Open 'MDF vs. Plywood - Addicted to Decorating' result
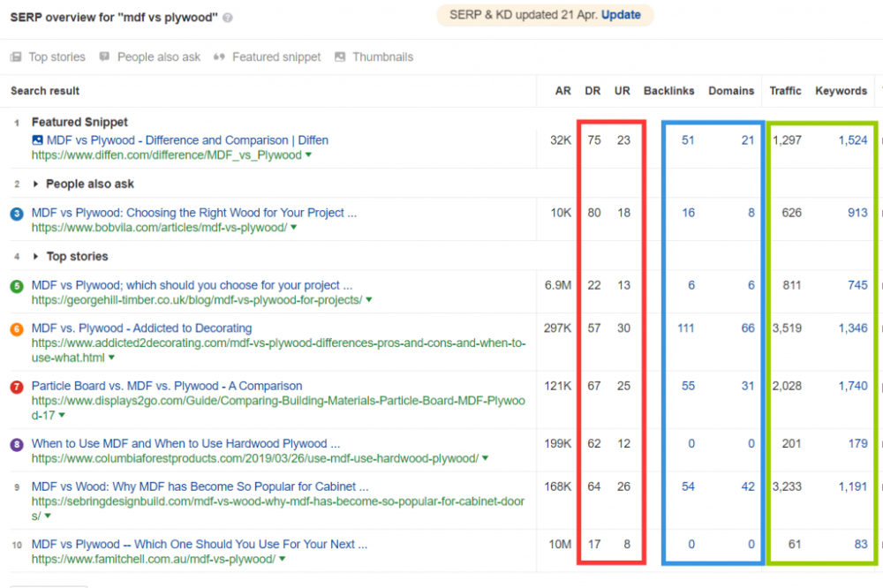 click(x=141, y=328)
